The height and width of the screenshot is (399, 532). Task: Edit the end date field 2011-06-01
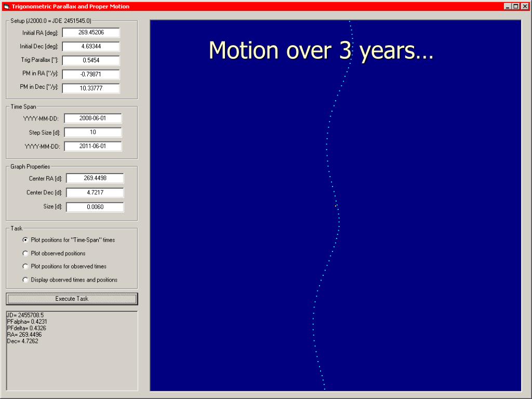point(93,146)
